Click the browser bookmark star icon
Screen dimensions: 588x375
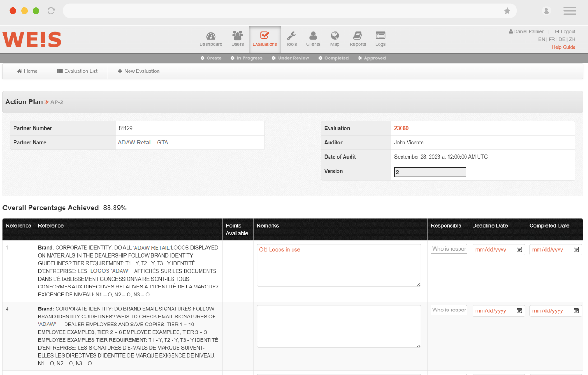pos(507,11)
